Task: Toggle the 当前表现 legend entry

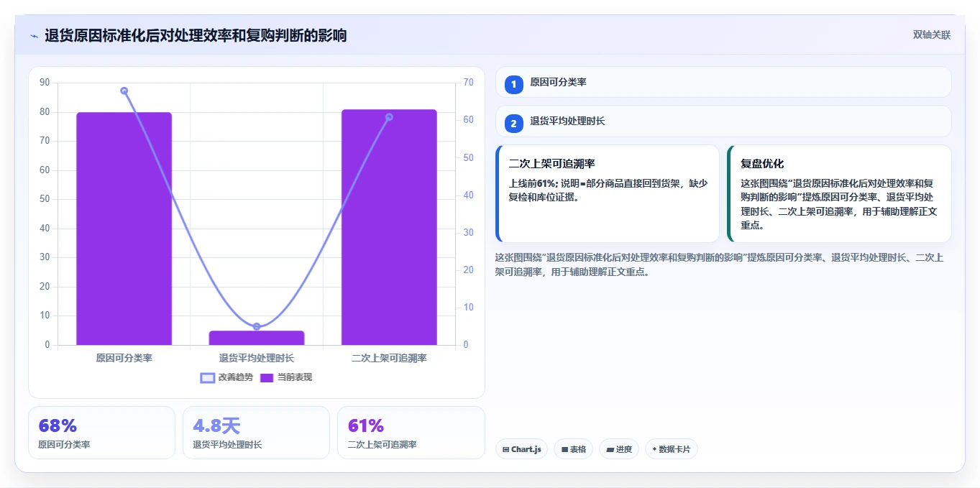Action: coord(286,377)
